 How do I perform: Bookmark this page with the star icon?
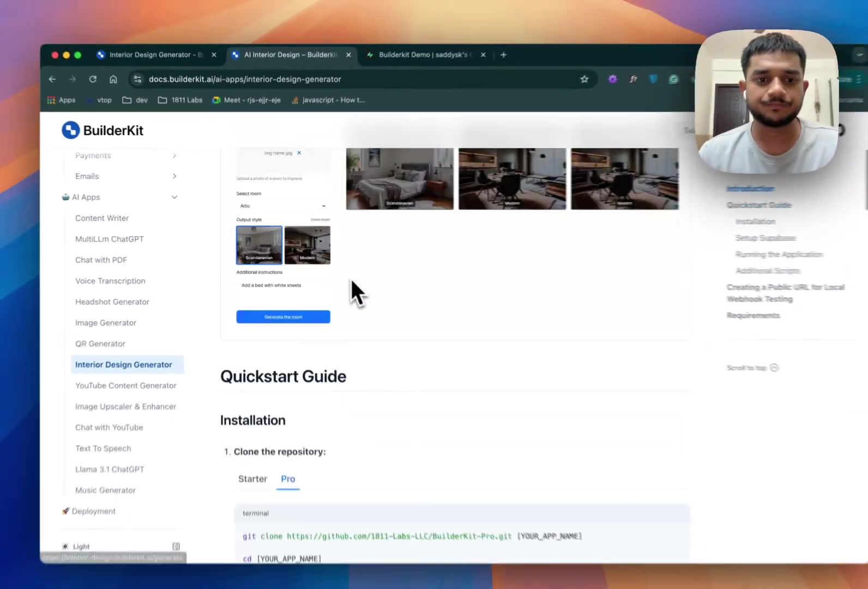[x=584, y=79]
